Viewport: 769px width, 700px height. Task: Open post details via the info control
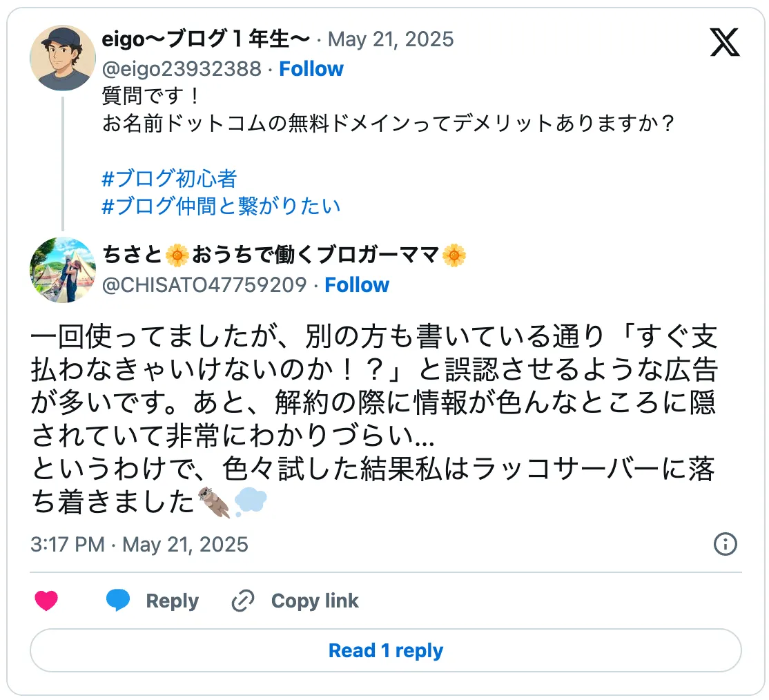(725, 545)
